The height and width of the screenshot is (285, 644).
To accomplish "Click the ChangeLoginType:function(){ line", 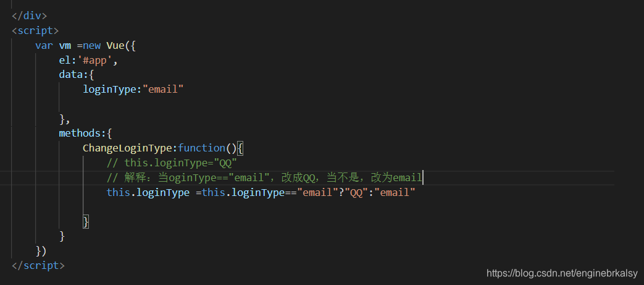I will coord(164,148).
